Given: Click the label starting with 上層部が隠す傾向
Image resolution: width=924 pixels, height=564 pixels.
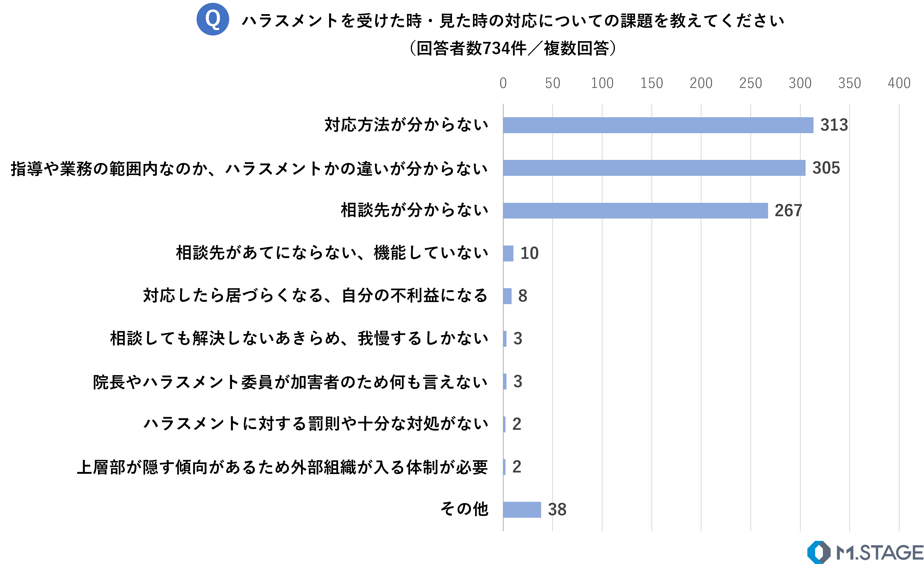Looking at the screenshot, I should [x=282, y=467].
